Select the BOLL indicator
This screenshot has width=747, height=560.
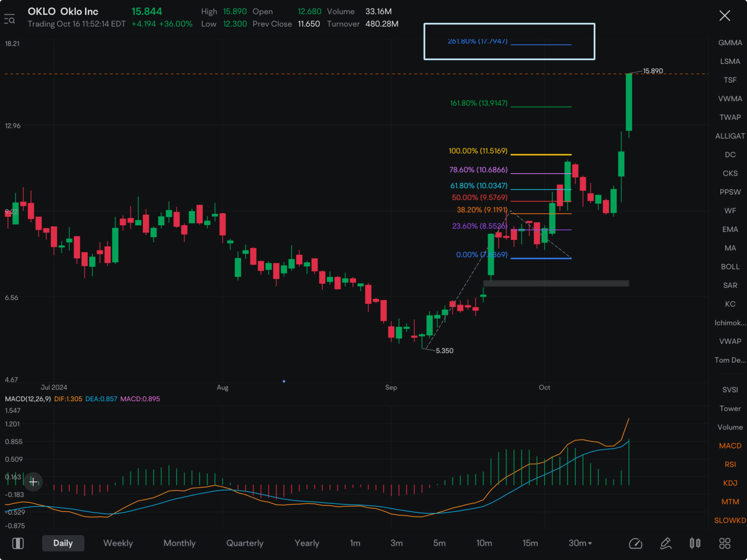pos(730,266)
